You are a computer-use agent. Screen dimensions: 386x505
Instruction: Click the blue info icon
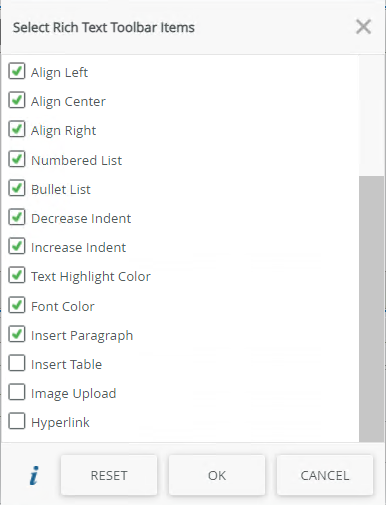pos(34,475)
